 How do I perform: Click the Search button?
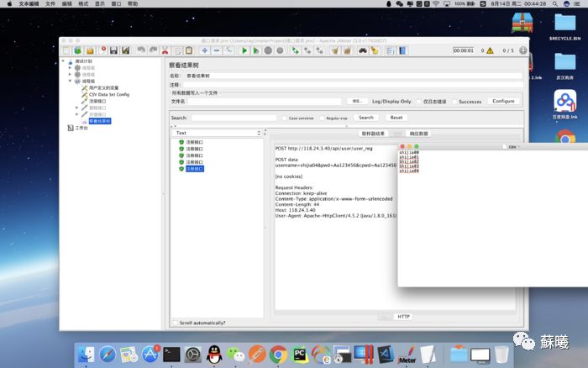click(366, 118)
